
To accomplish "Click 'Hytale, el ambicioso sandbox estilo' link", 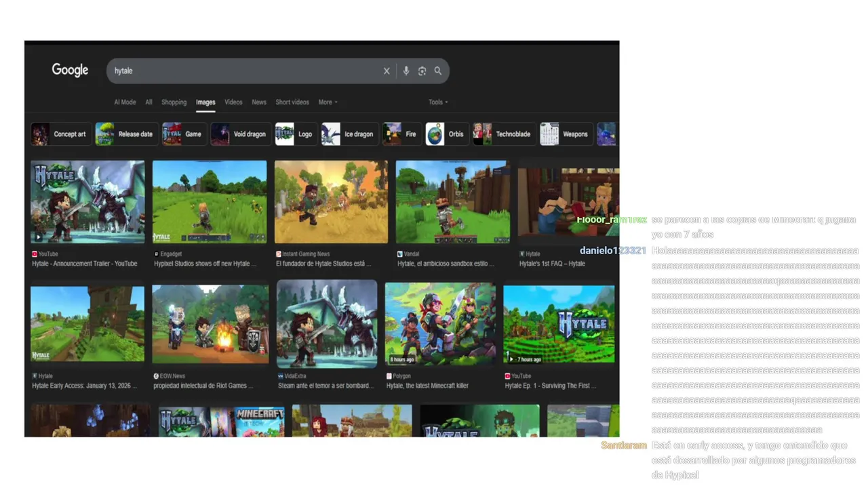I will [x=446, y=264].
